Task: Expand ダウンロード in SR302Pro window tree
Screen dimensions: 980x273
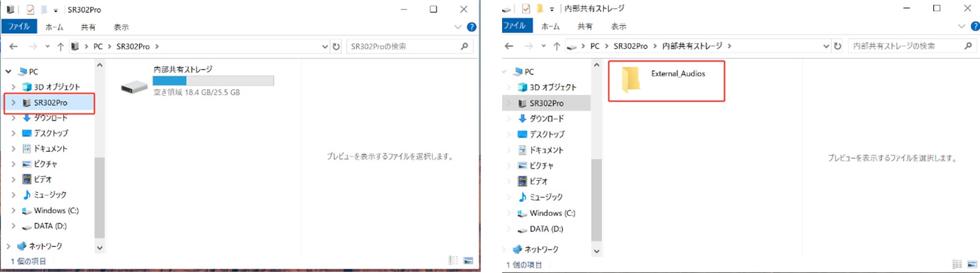Action: click(x=14, y=118)
